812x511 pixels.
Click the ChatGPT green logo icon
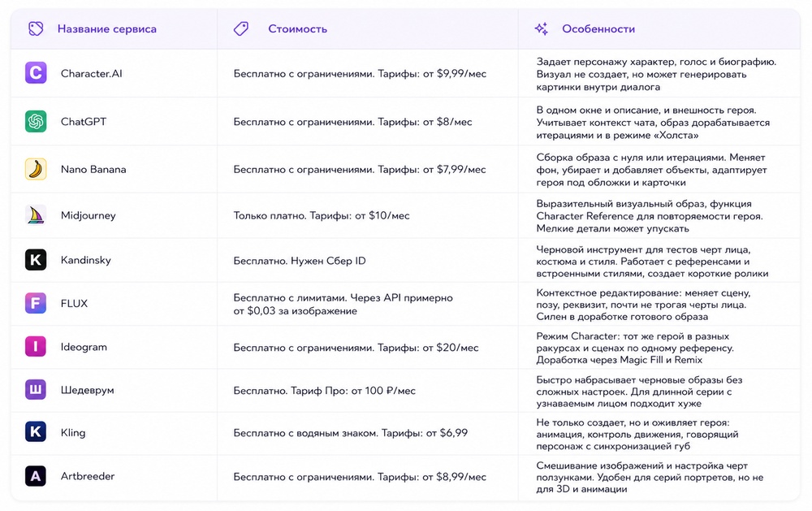coord(36,121)
